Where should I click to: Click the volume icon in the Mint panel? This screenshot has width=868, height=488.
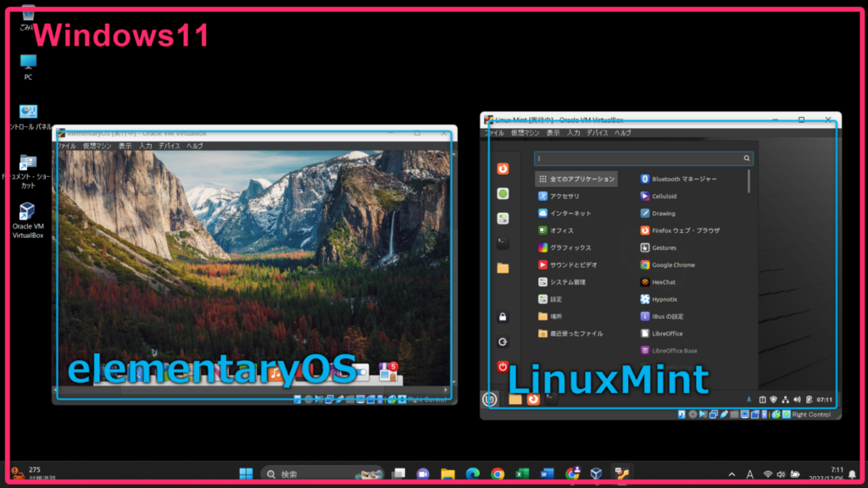[797, 399]
